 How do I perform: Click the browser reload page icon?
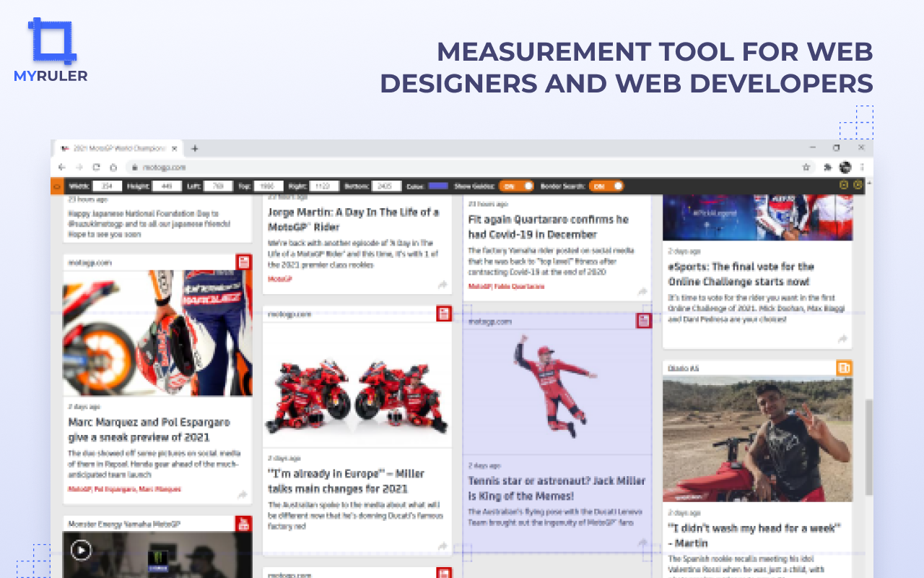[x=96, y=167]
